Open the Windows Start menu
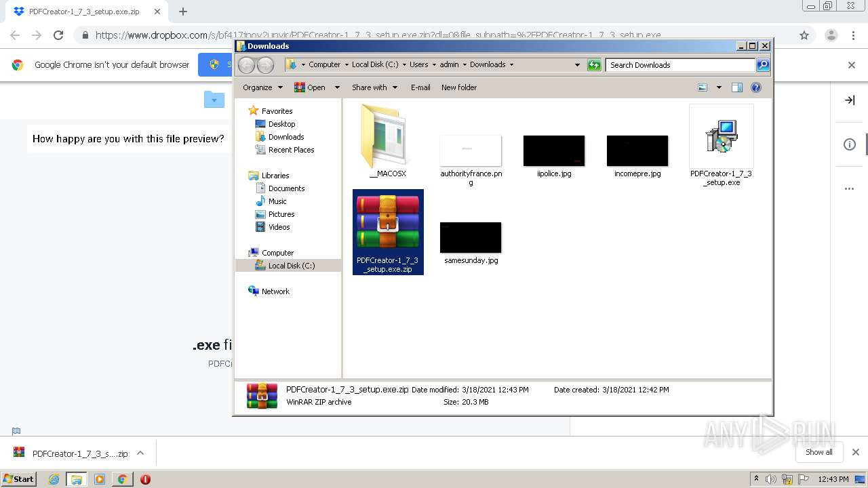This screenshot has height=488, width=868. point(19,479)
